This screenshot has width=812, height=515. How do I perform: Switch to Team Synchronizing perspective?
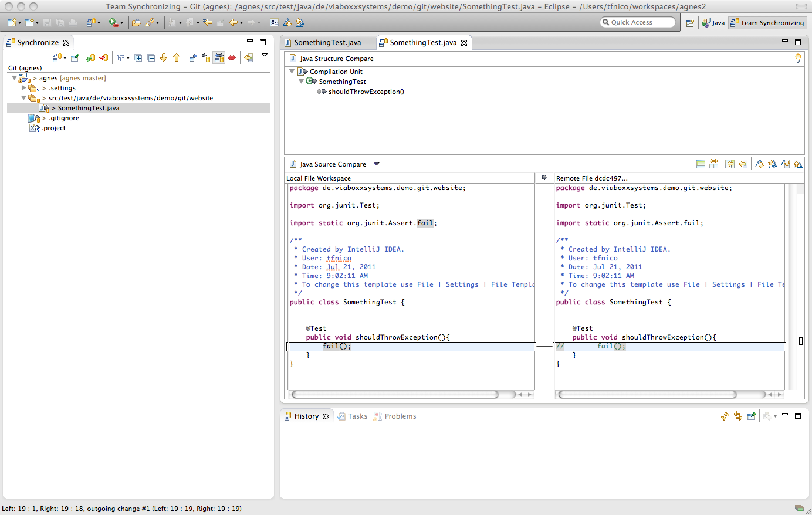click(767, 23)
